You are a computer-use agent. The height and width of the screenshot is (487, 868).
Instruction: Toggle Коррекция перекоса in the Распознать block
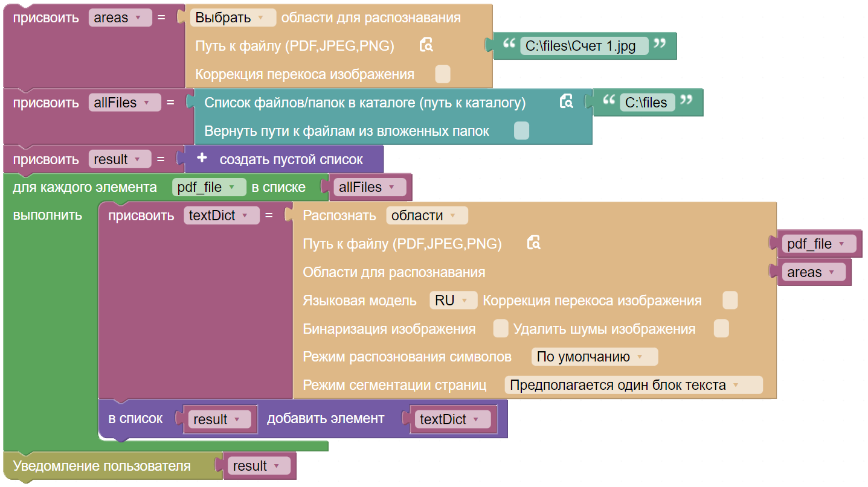[730, 300]
